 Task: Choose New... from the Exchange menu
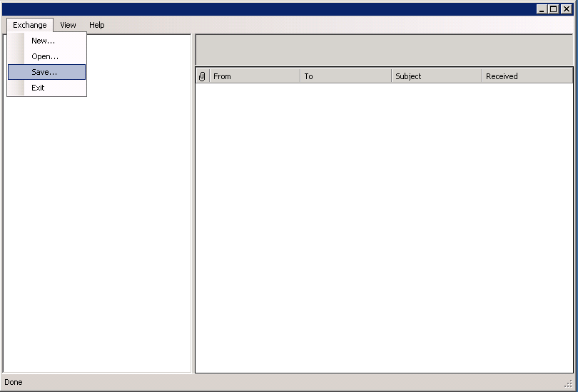click(x=44, y=41)
